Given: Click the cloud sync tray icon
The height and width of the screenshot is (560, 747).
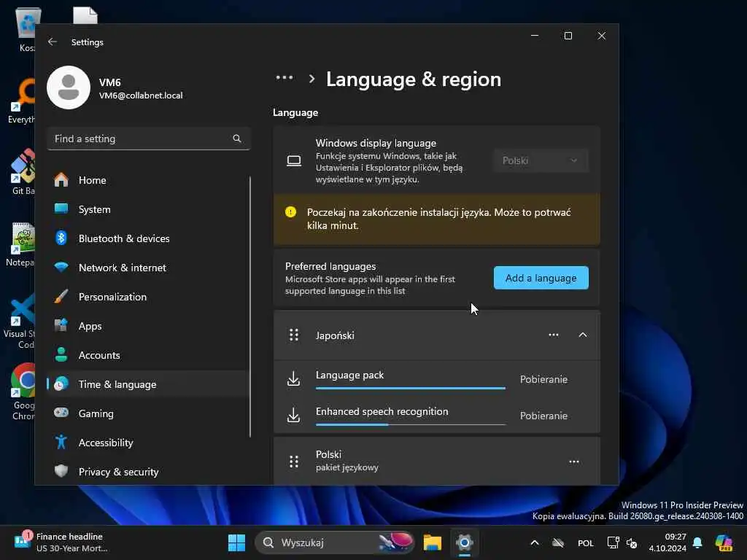Looking at the screenshot, I should pyautogui.click(x=558, y=542).
